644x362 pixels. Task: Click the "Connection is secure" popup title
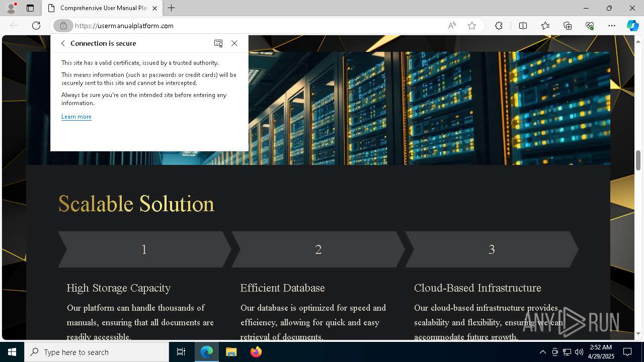point(103,43)
